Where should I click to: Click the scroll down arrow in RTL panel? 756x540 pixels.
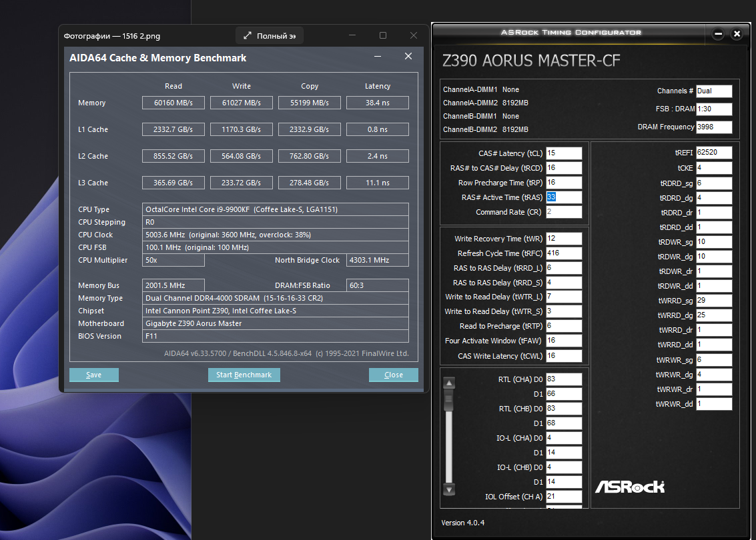click(x=449, y=490)
